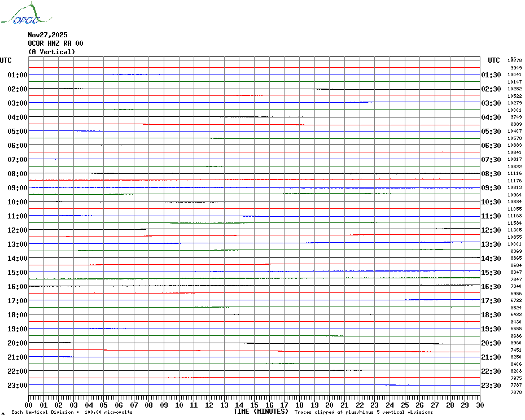Click the 23:00 time row label
The height and width of the screenshot is (420, 525).
[x=17, y=385]
